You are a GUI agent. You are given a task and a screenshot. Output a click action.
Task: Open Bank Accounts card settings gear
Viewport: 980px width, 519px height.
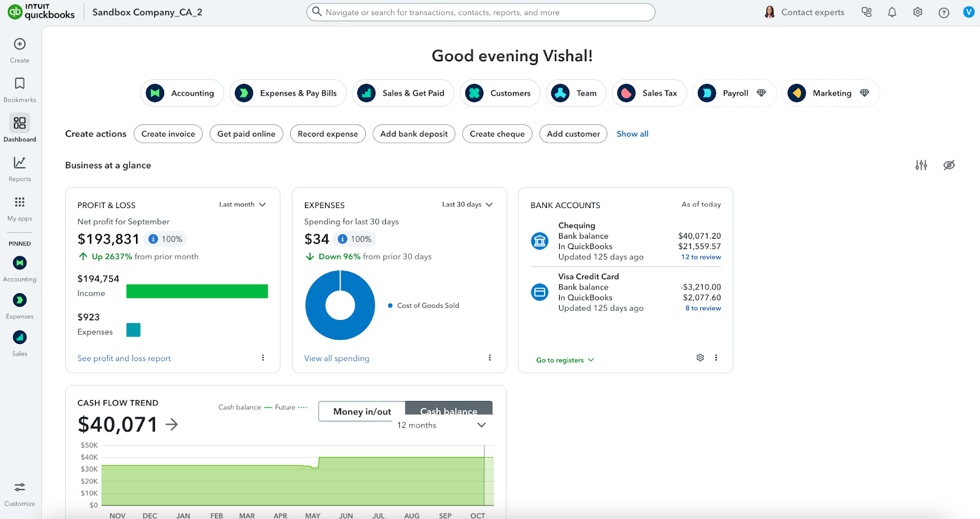point(700,357)
